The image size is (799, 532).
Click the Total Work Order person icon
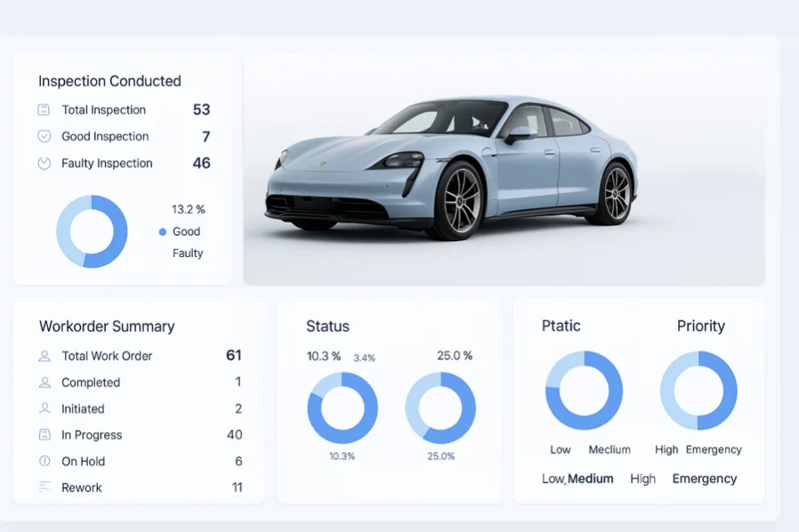[44, 356]
